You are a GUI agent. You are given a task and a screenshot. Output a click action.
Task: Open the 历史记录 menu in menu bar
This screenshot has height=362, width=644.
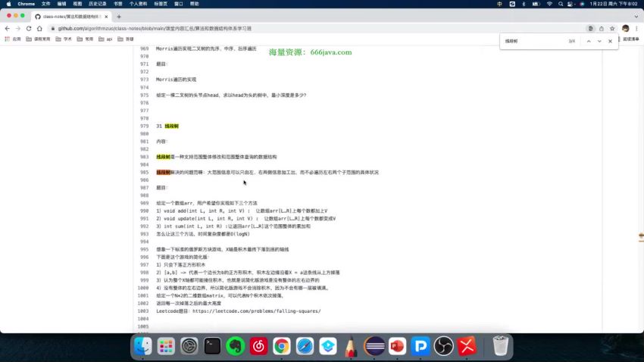(95, 4)
